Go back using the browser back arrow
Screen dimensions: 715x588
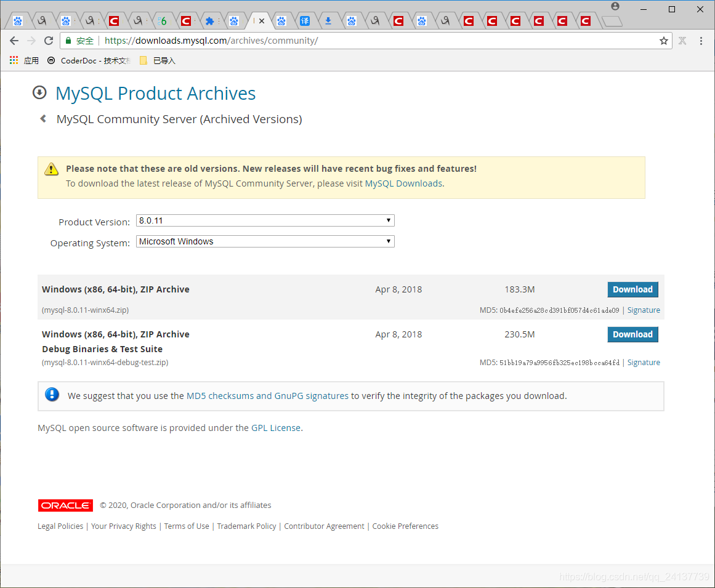(14, 41)
